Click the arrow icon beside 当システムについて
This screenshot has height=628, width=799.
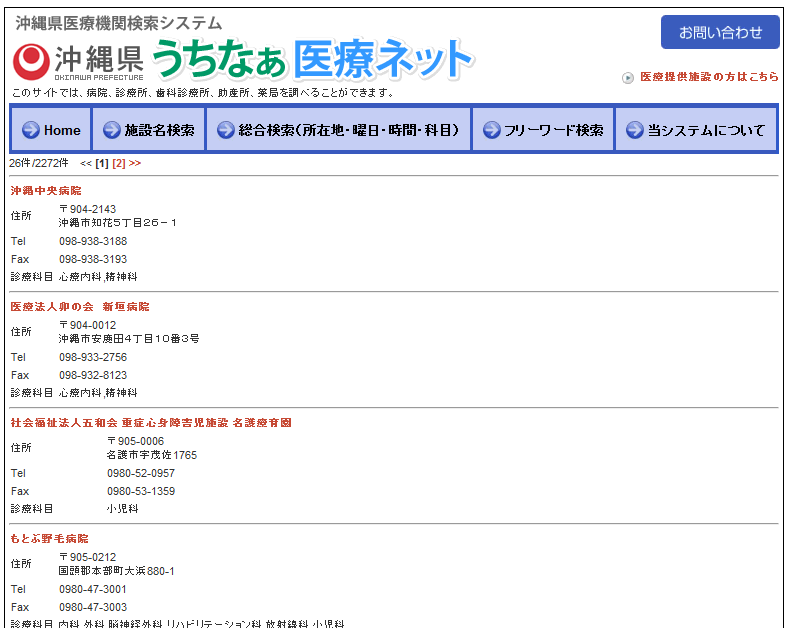(635, 130)
